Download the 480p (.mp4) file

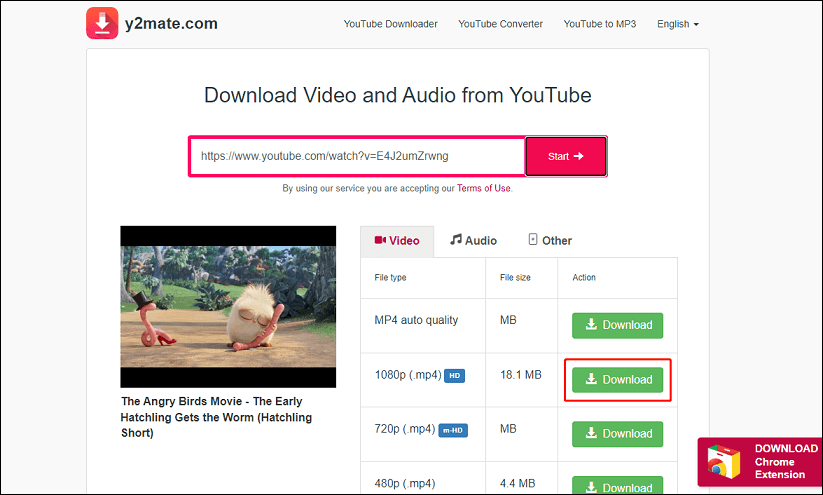[x=617, y=486]
